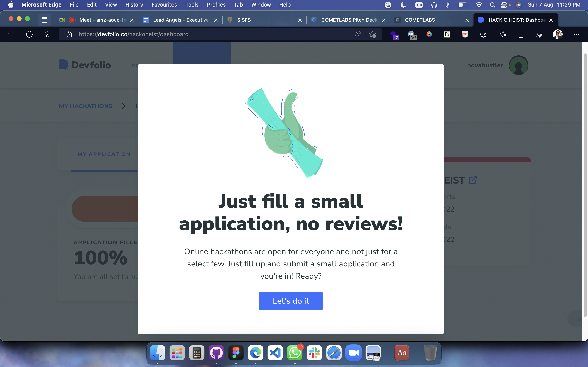The image size is (588, 367).
Task: Open the Downloads arrow icon
Action: [x=521, y=34]
